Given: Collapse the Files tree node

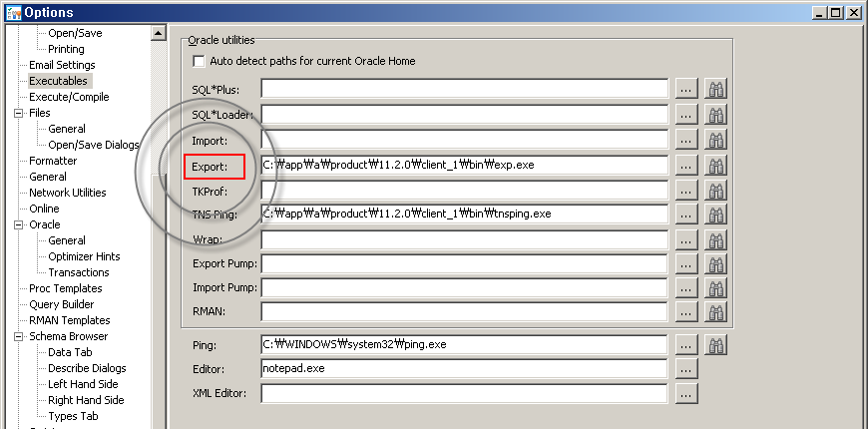Looking at the screenshot, I should [x=19, y=113].
